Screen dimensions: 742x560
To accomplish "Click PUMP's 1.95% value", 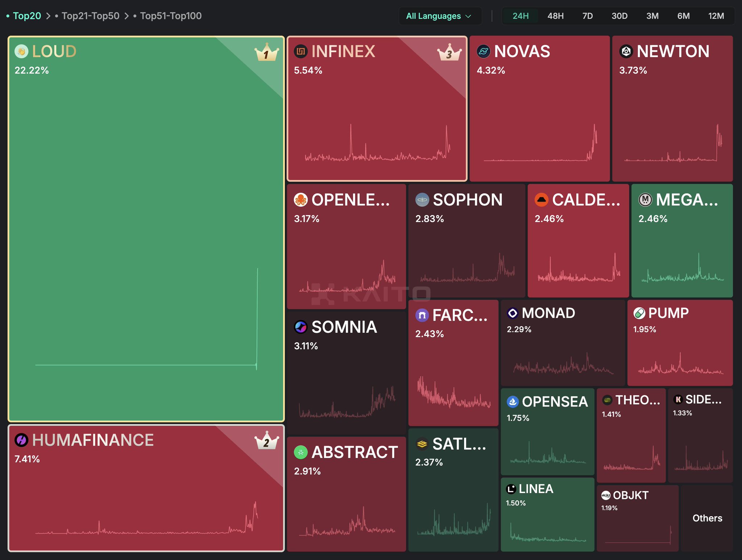I will pyautogui.click(x=645, y=329).
